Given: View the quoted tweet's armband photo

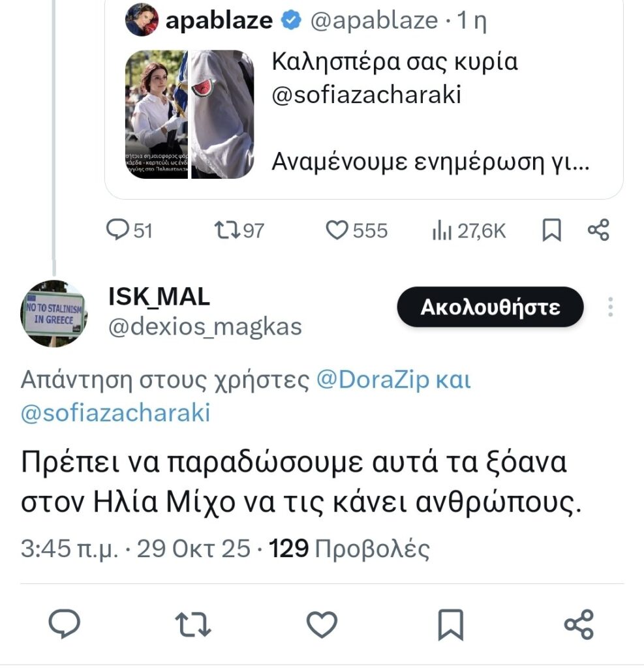Looking at the screenshot, I should pos(222,114).
